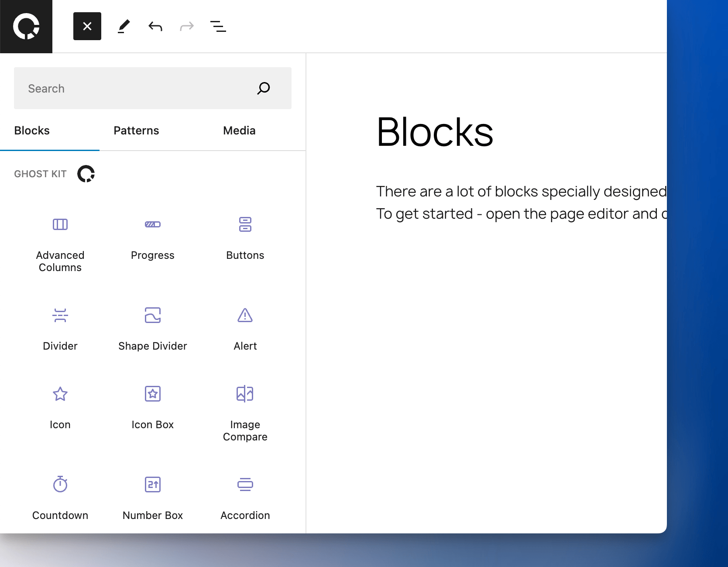Switch to the Patterns tab
This screenshot has width=728, height=567.
point(136,131)
